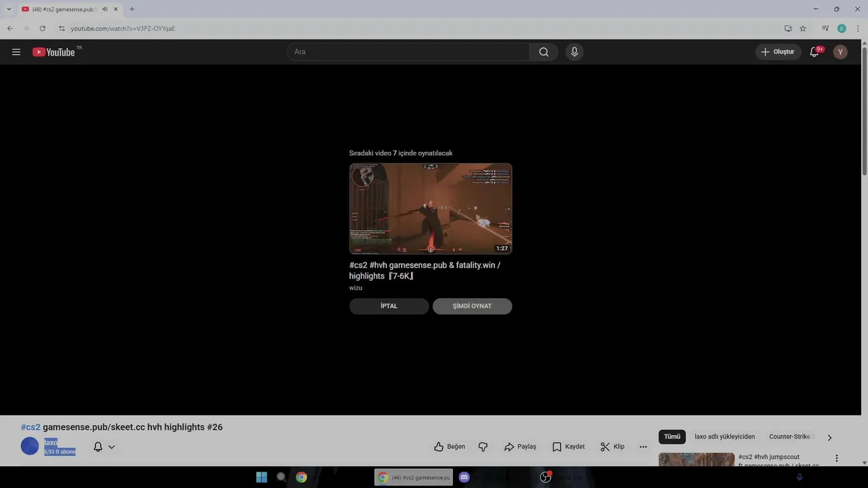Open Discord from the taskbar

click(464, 477)
